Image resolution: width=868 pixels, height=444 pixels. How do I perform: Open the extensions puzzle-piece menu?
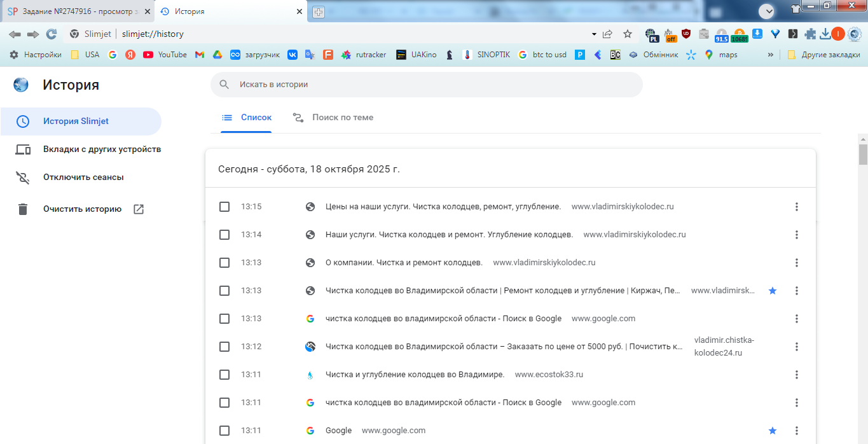pos(810,34)
